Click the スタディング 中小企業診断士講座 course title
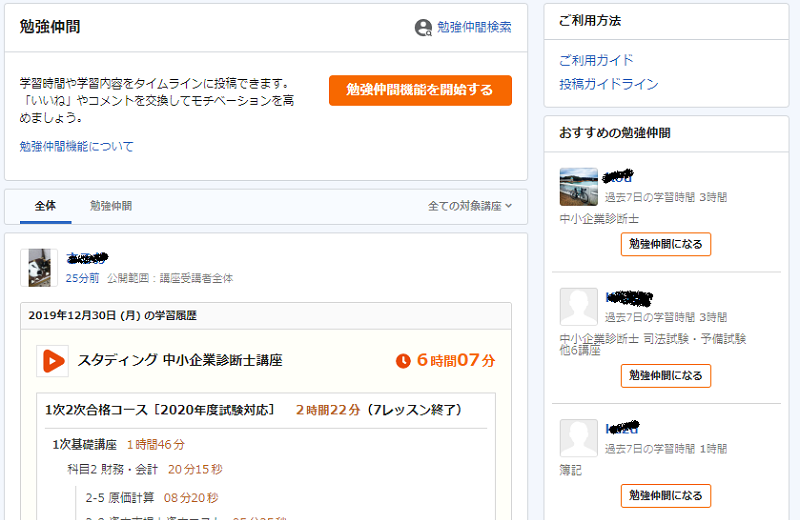Viewport: 800px width, 520px height. pos(180,360)
